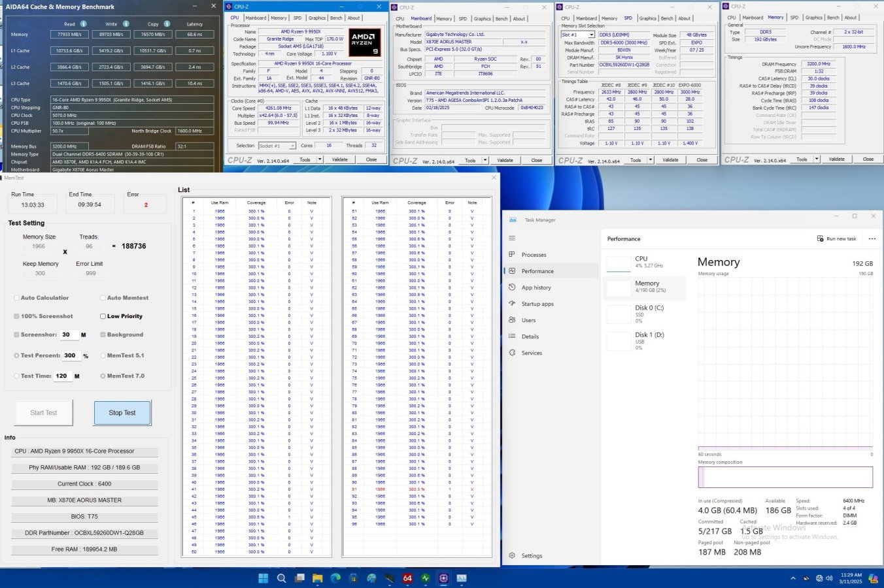Toggle the Auto Calculation checkbox in MemTest
The width and height of the screenshot is (884, 588).
16,298
